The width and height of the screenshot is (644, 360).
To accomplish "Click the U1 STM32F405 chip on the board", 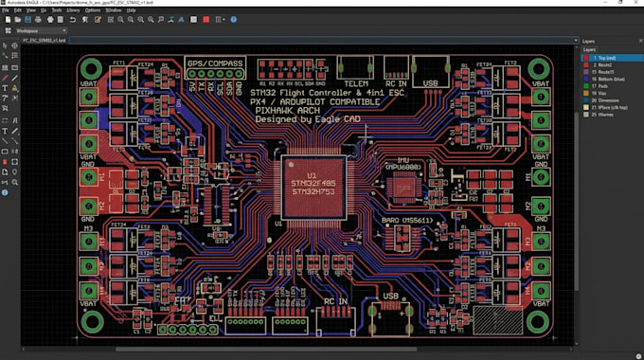I will pos(313,188).
